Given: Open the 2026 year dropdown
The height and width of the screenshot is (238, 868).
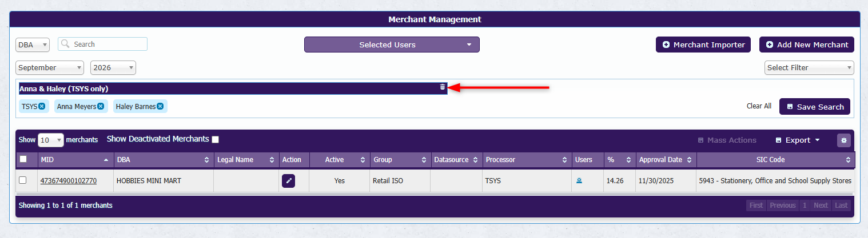Looking at the screenshot, I should tap(113, 67).
